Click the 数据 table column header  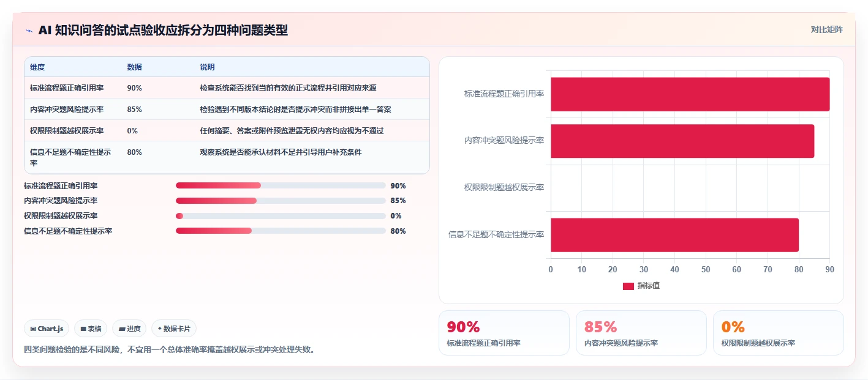pos(134,67)
